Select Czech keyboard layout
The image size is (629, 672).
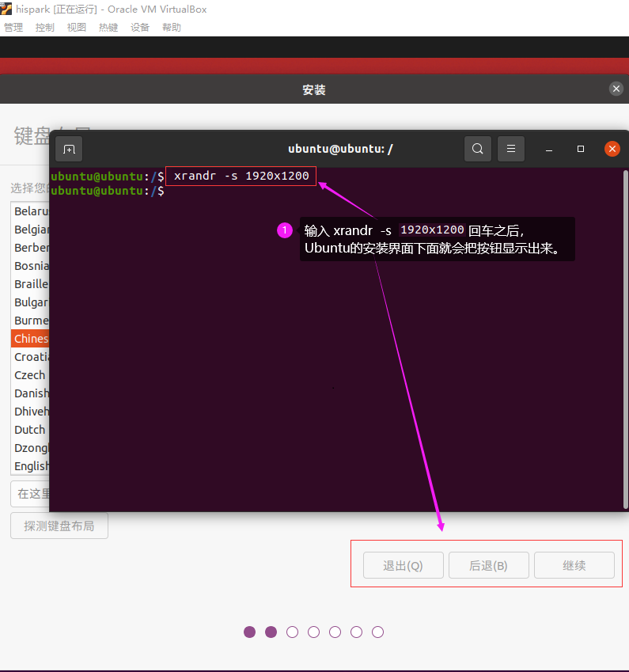click(30, 375)
